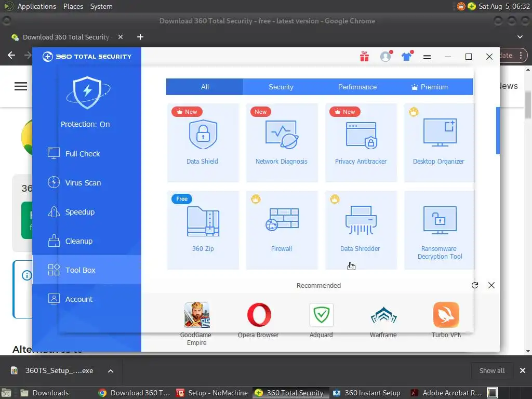Open the webpage hamburger menu in Chrome
Image resolution: width=532 pixels, height=399 pixels.
tap(21, 86)
